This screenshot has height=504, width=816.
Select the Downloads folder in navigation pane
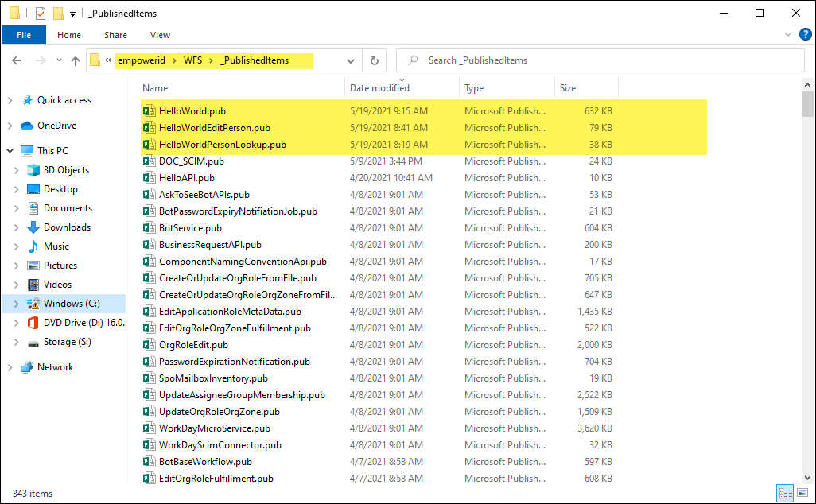point(67,227)
